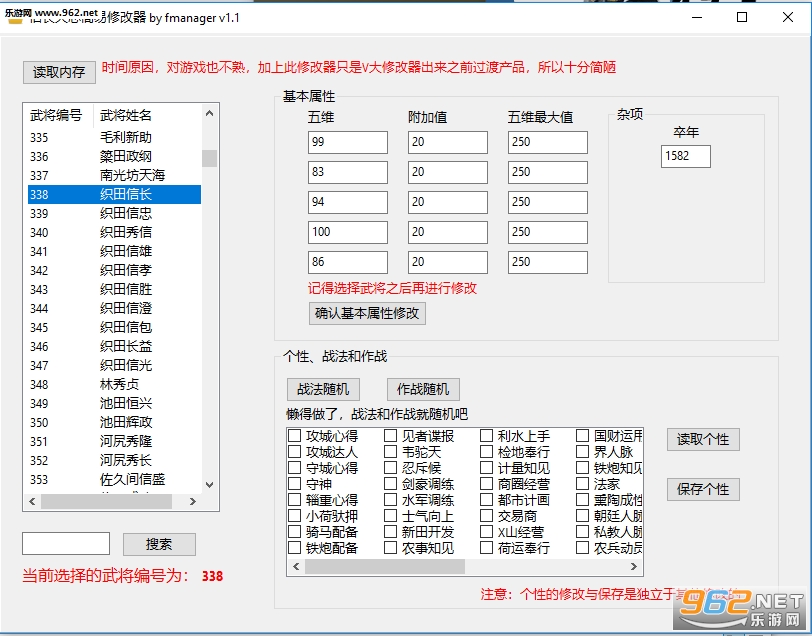This screenshot has width=812, height=636.
Task: Select general 338 织田信长
Action: (x=114, y=195)
